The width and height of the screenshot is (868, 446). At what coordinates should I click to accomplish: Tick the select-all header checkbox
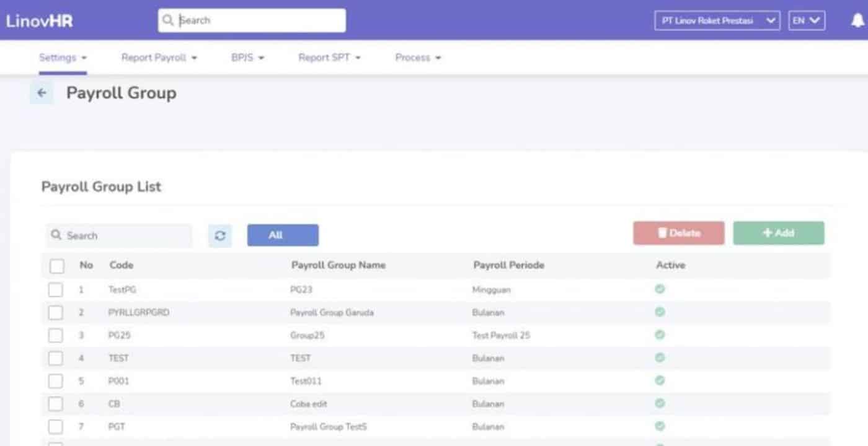point(56,266)
